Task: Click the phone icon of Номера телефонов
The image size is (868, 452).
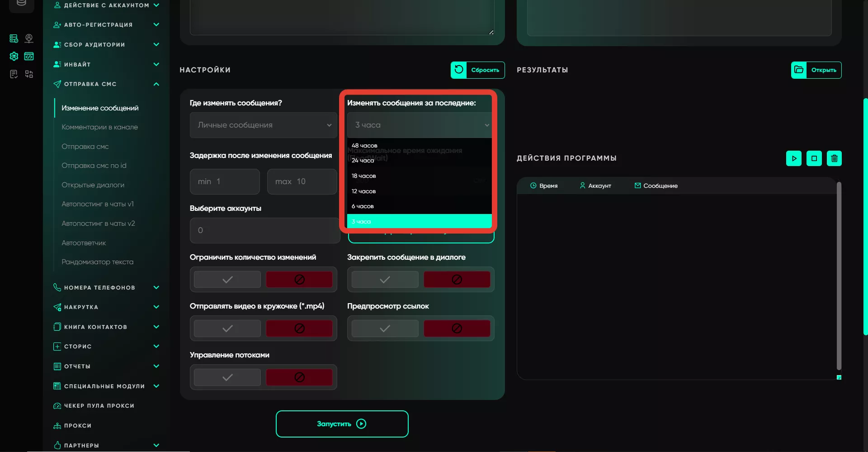Action: tap(57, 287)
